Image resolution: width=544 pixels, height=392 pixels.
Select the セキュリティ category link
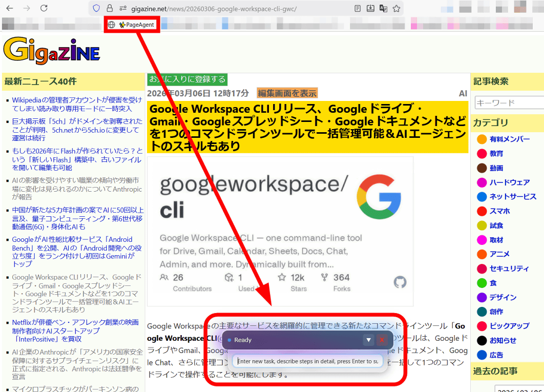pyautogui.click(x=509, y=269)
